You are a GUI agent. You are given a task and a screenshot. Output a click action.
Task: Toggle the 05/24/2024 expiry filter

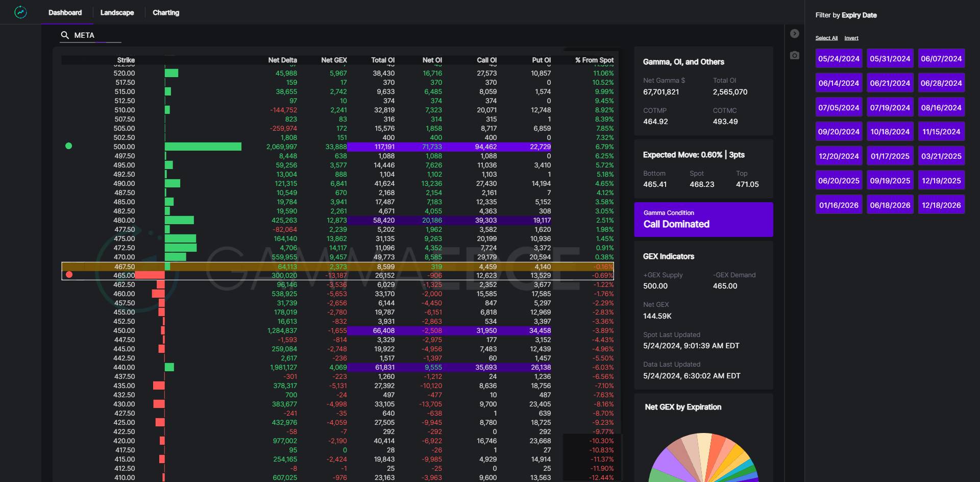point(839,59)
